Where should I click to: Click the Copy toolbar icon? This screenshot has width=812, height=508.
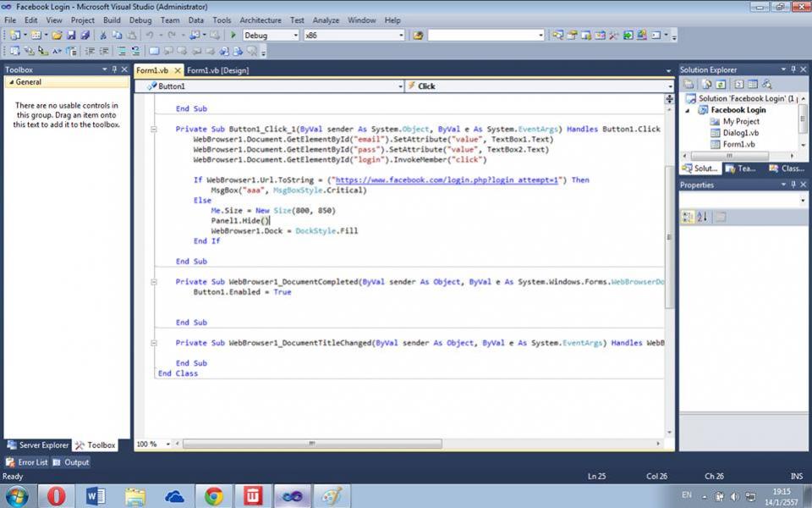(x=117, y=36)
